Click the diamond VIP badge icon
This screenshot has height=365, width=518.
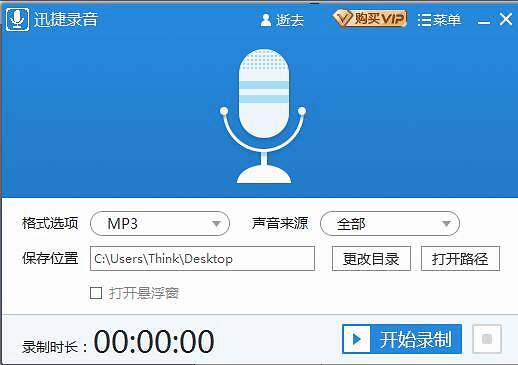(x=342, y=18)
